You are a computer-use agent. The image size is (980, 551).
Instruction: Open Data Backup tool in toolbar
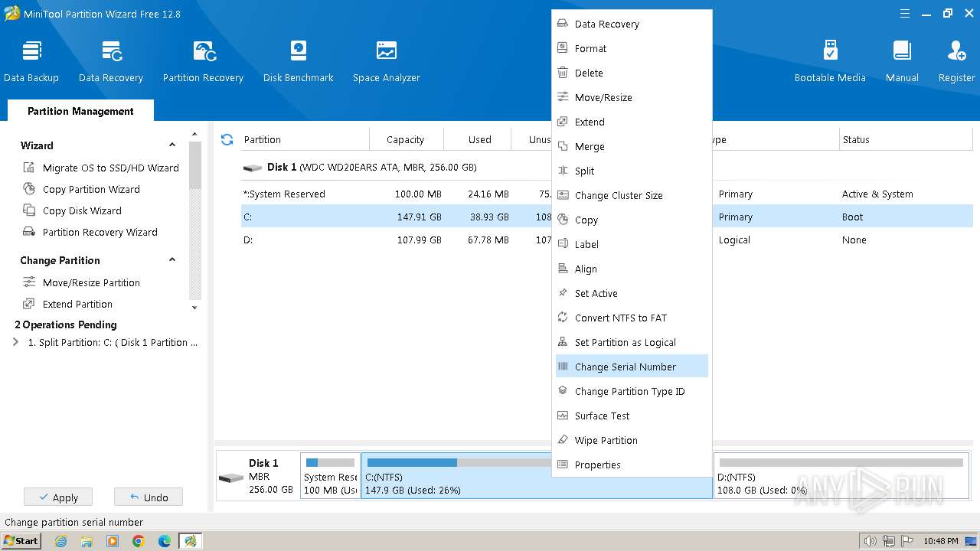(x=31, y=61)
